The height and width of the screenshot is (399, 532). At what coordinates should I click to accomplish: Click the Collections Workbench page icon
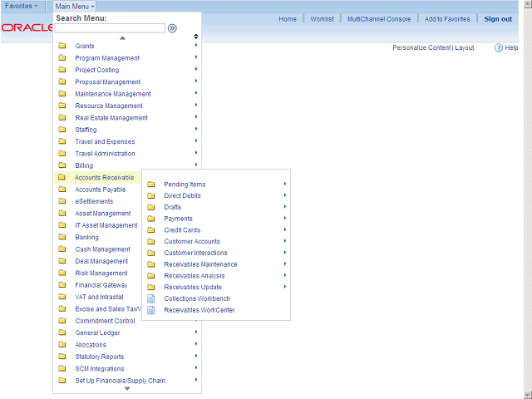pyautogui.click(x=150, y=298)
